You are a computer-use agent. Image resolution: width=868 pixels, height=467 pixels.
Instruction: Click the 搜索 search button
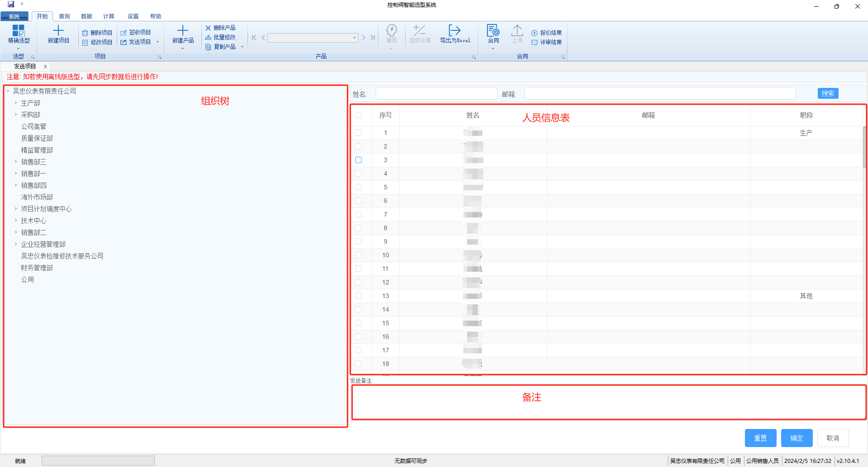click(828, 93)
